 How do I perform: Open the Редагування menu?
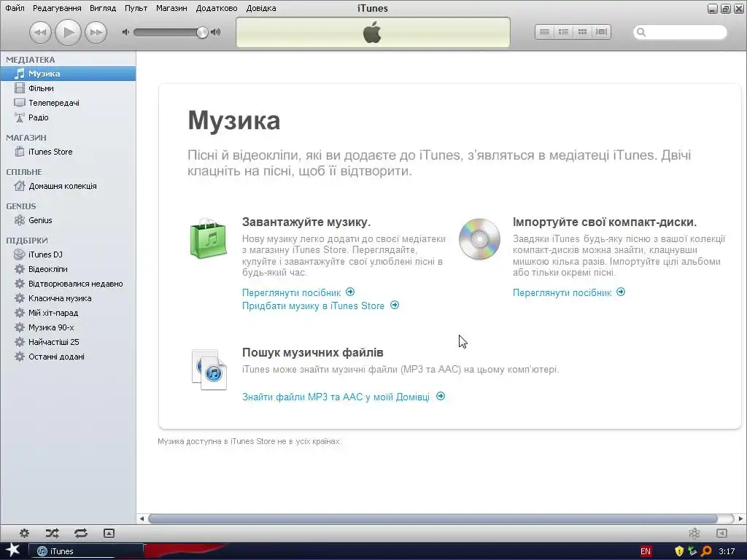coord(57,8)
